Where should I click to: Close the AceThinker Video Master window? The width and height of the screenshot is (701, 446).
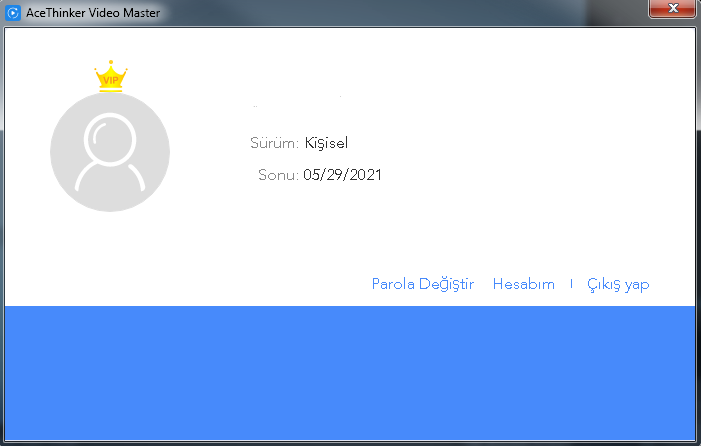click(672, 8)
